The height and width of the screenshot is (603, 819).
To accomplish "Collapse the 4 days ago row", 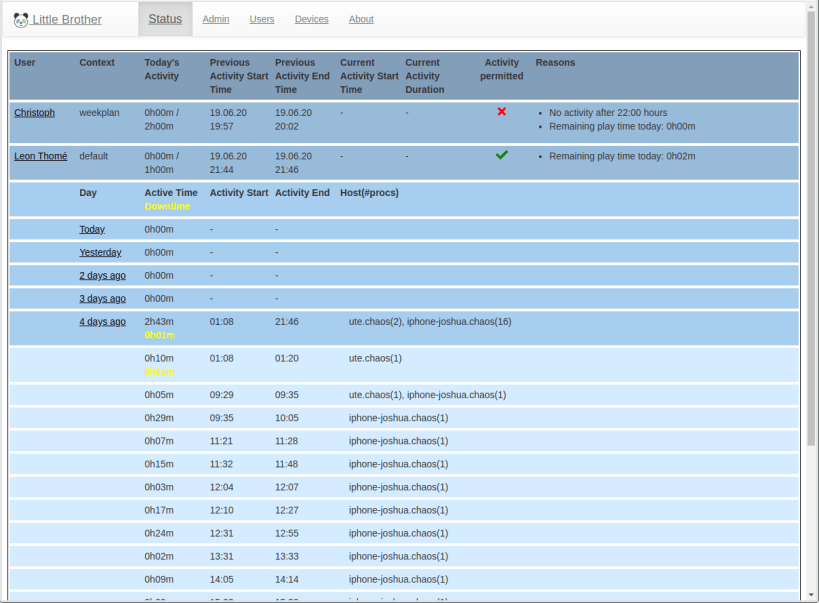I will [102, 321].
